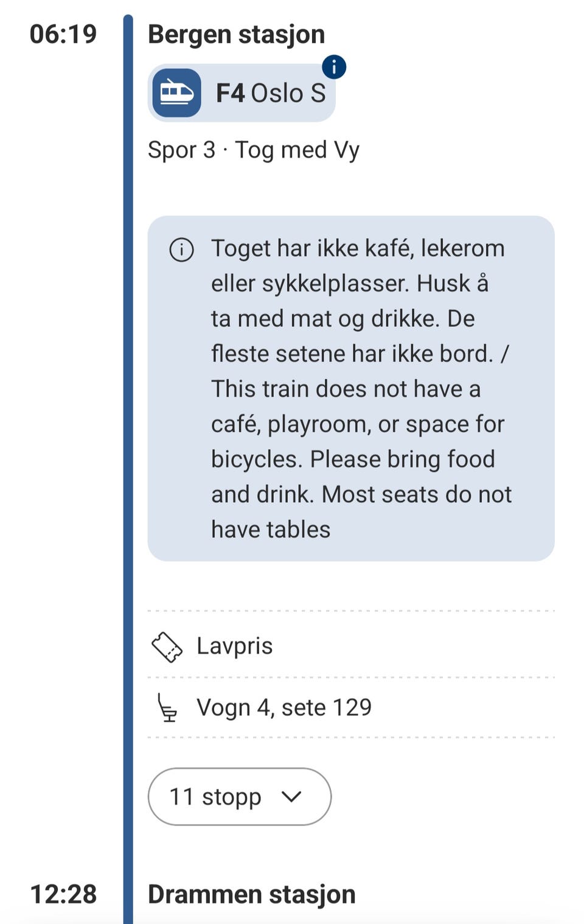Tap the seat icon beside Vogn 4

tap(167, 708)
